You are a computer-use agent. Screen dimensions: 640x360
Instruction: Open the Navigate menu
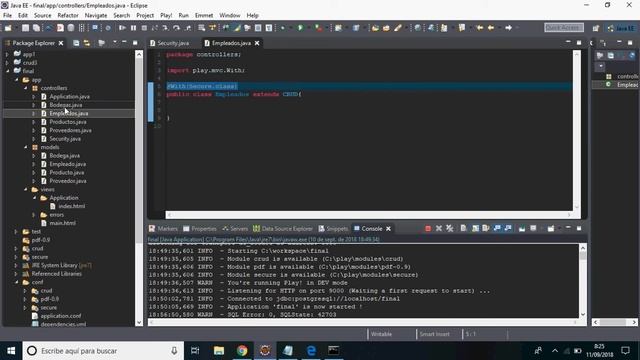(x=96, y=16)
